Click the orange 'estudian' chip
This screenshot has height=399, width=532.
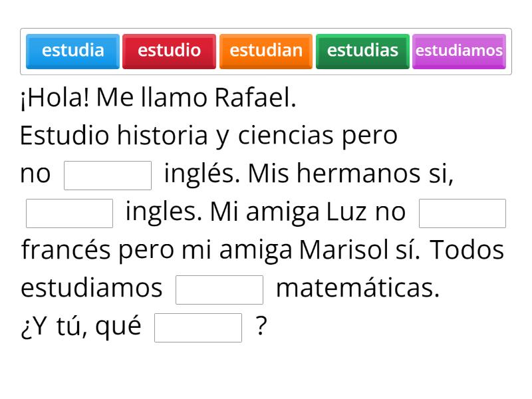pos(265,51)
